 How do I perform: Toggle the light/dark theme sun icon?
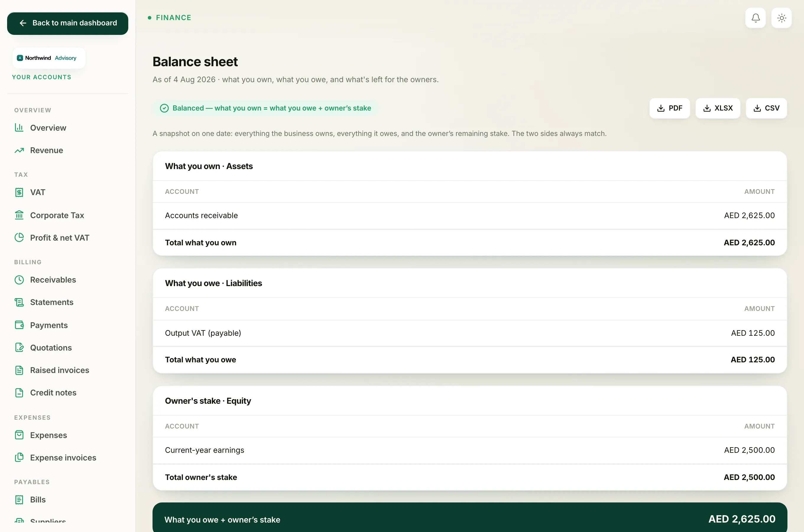pos(781,18)
